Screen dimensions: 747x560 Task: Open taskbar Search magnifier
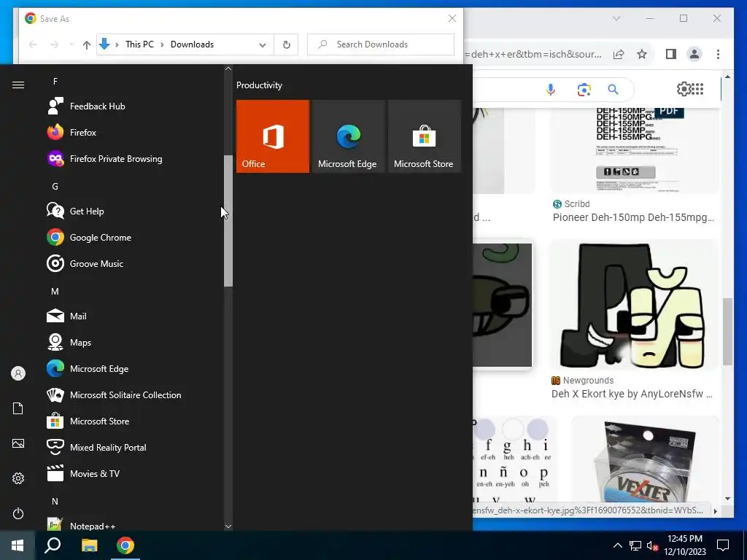(x=53, y=545)
